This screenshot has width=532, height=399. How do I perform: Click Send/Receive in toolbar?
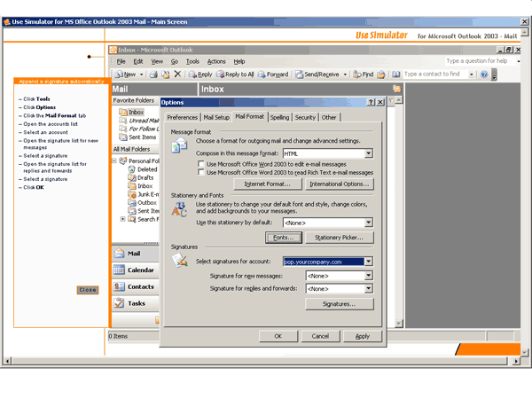[x=317, y=74]
